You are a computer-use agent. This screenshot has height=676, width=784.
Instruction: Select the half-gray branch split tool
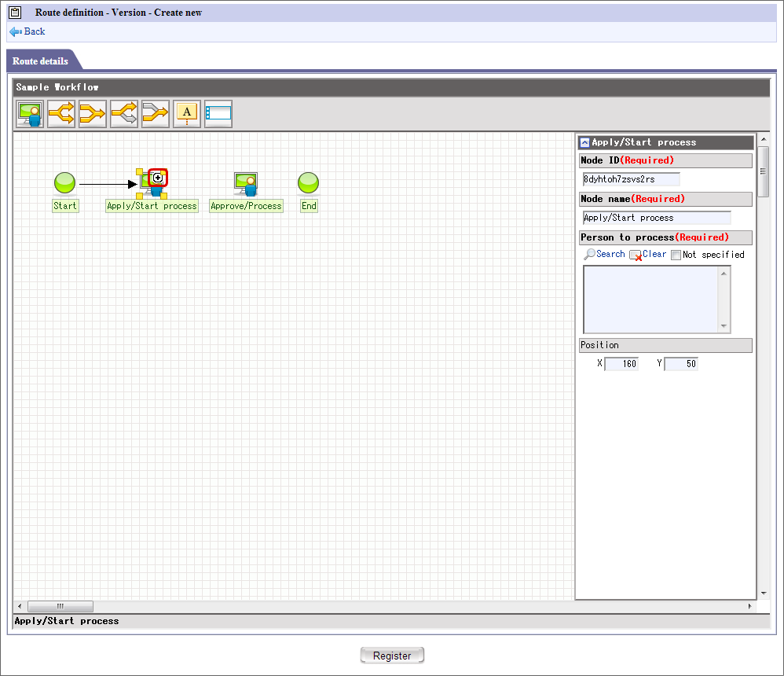pyautogui.click(x=124, y=114)
